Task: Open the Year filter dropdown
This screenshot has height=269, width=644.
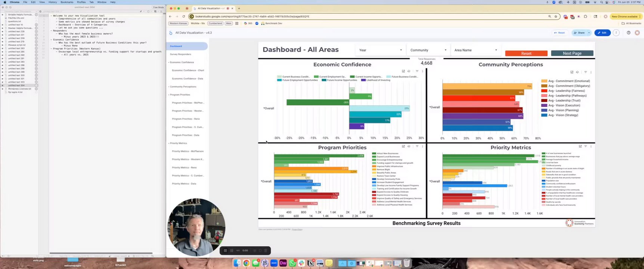Action: click(x=380, y=50)
